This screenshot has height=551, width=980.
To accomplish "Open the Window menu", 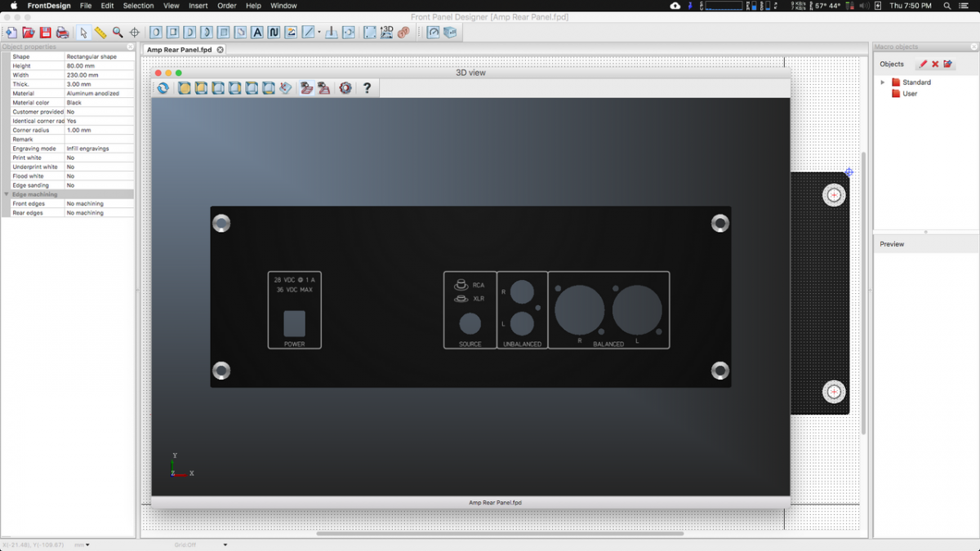I will pyautogui.click(x=283, y=6).
